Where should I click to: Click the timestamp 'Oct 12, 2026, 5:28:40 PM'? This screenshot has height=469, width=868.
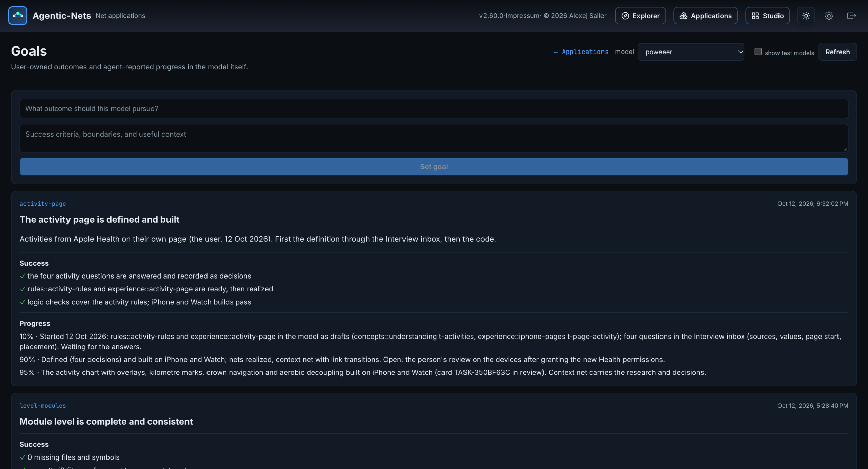813,406
